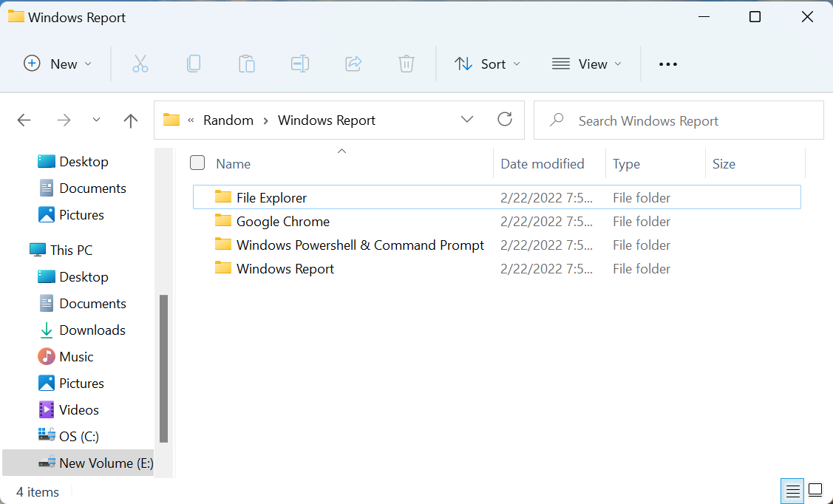
Task: Navigate up one folder level
Action: click(x=130, y=120)
